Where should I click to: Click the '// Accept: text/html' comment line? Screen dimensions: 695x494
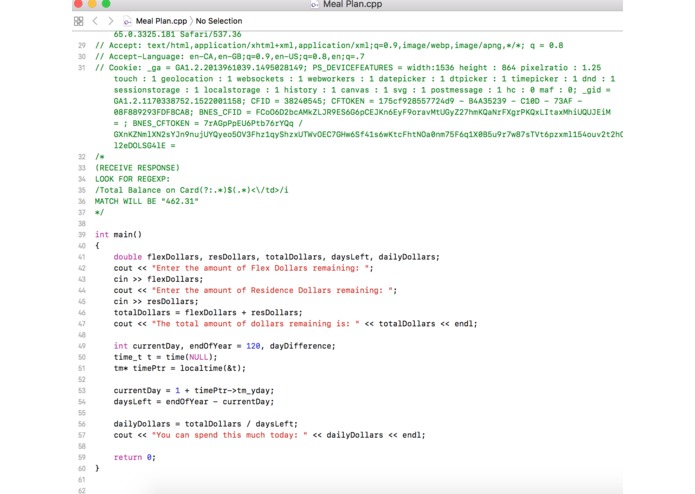coord(329,45)
